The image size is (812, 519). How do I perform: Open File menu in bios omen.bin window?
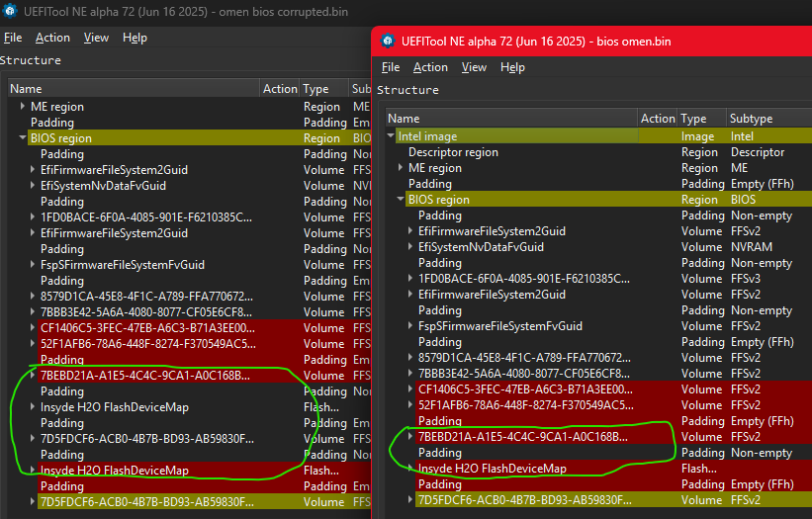click(391, 67)
